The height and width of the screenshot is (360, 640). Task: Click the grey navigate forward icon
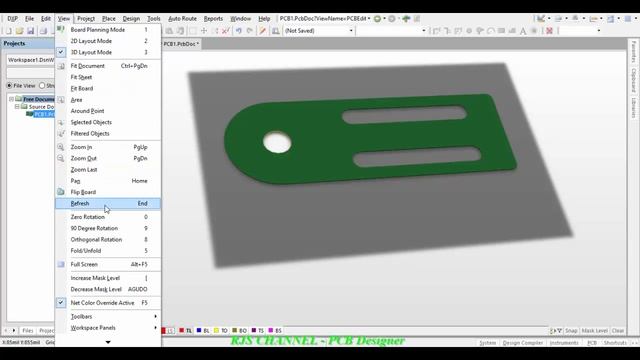click(391, 19)
